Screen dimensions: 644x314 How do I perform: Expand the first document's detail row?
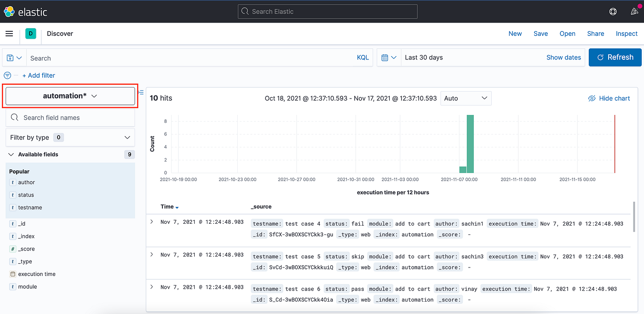[151, 221]
